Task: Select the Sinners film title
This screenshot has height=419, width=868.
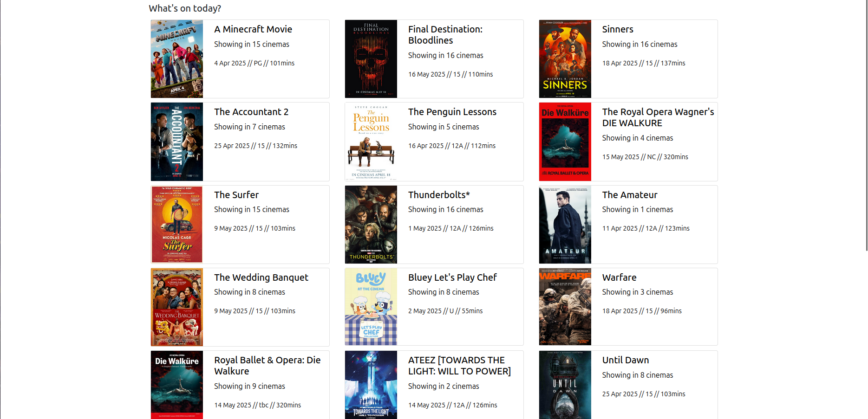Action: pos(617,29)
